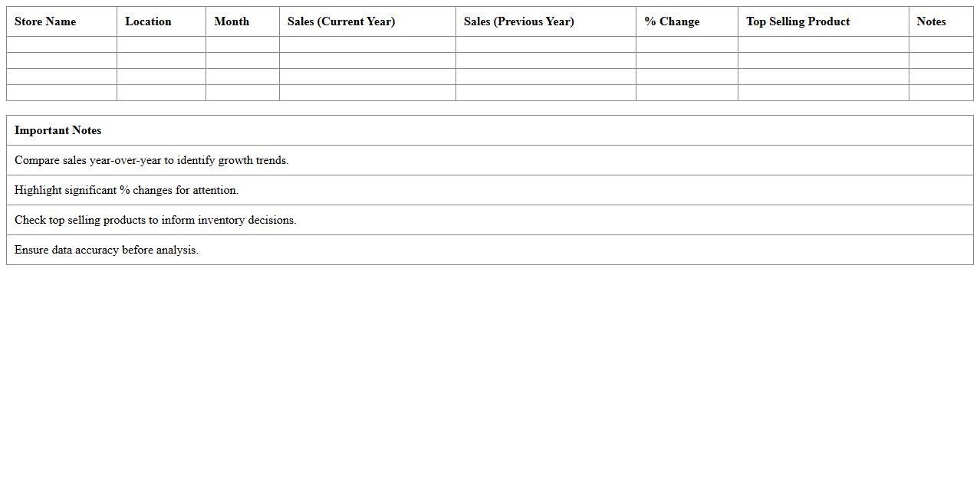The height and width of the screenshot is (498, 980).
Task: Select first empty cell under Sales (Current Year)
Action: pyautogui.click(x=367, y=44)
